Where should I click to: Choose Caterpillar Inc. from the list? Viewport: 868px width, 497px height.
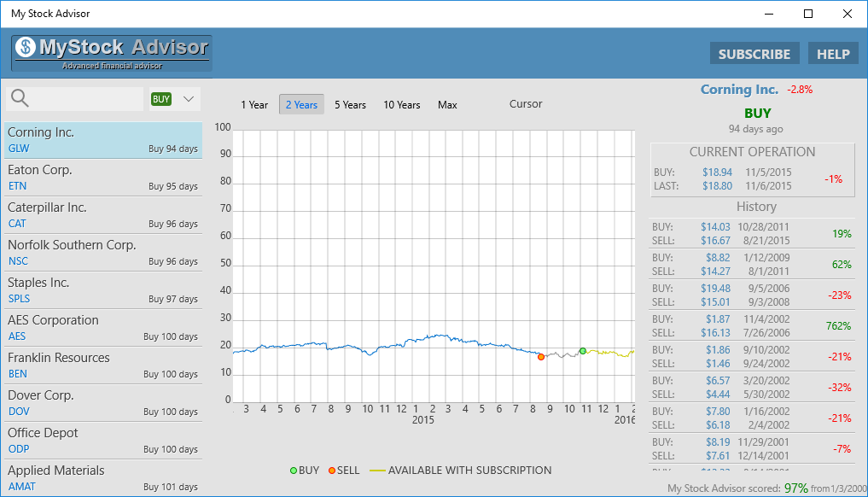103,215
